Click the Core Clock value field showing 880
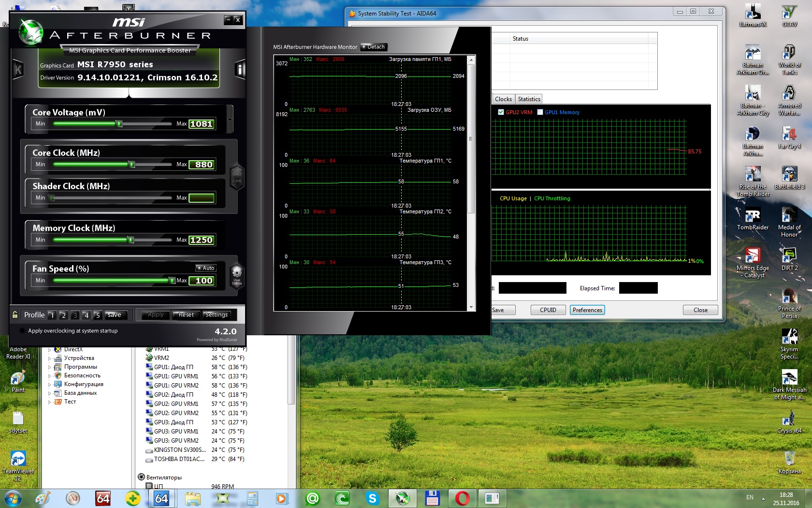812x508 pixels. [x=202, y=164]
